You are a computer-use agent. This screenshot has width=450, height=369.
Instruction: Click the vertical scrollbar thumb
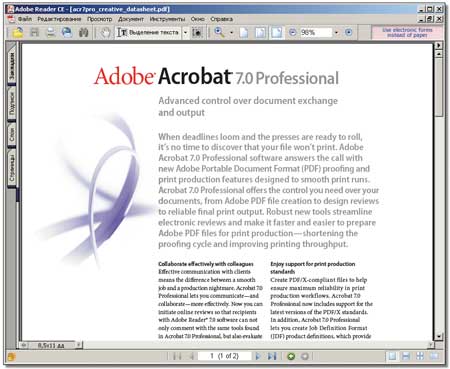439,87
